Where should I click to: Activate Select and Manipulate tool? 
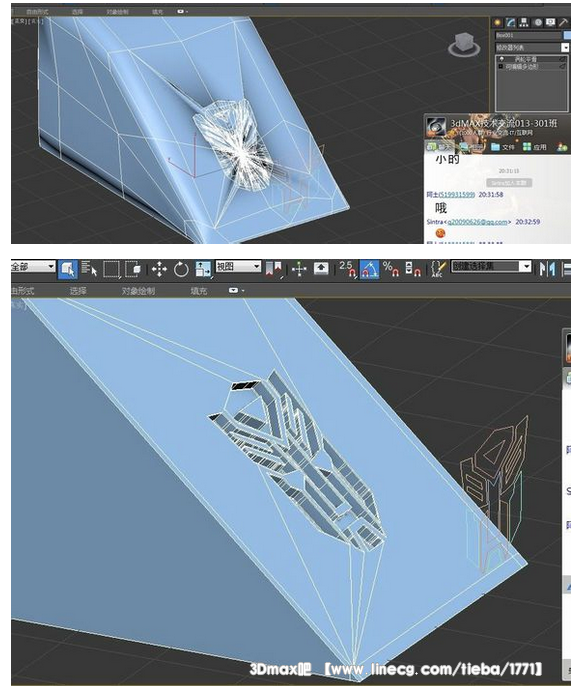[x=299, y=269]
